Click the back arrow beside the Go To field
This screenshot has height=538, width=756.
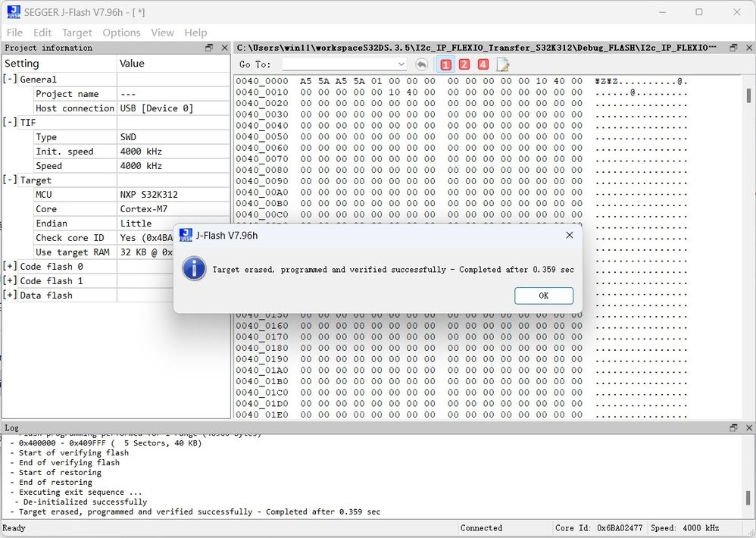(x=423, y=64)
